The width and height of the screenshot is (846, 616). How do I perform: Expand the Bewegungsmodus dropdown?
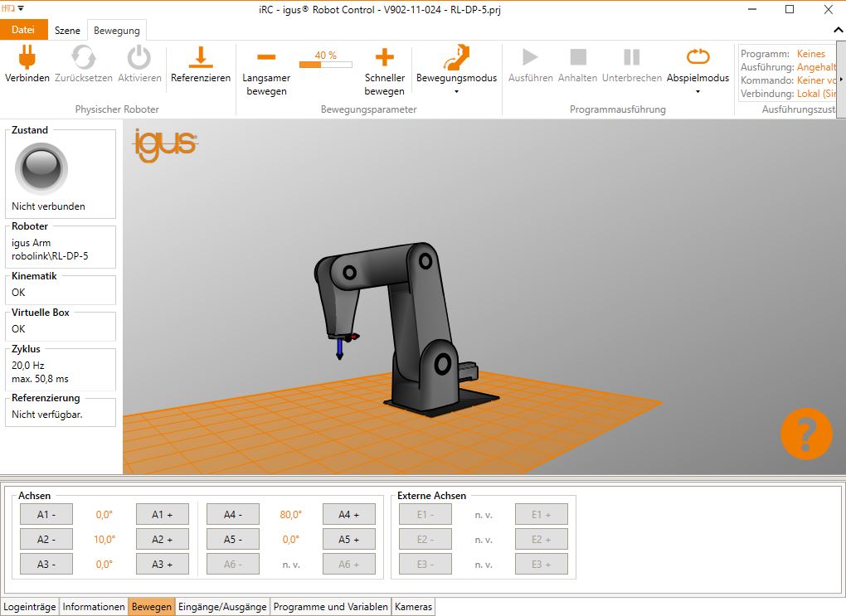click(456, 91)
